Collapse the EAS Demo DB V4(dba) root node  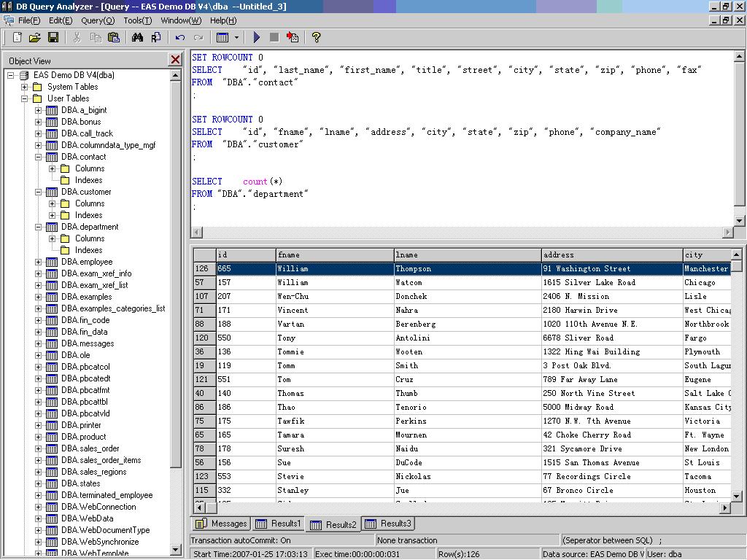10,75
